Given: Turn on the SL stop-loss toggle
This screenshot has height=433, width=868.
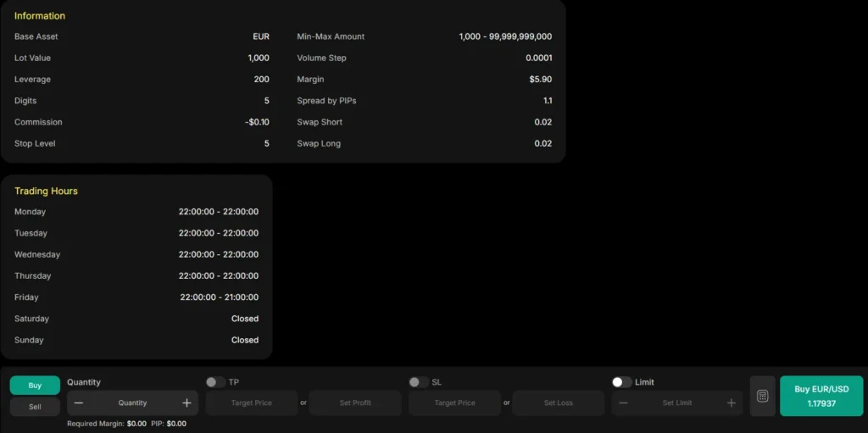Looking at the screenshot, I should (418, 382).
